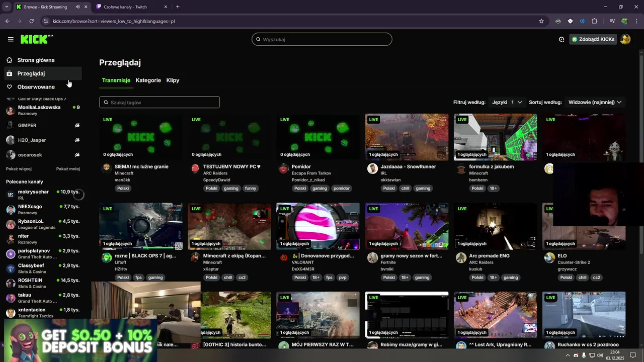The image size is (644, 362).
Task: Open Discord from the system tray
Action: coord(576,355)
